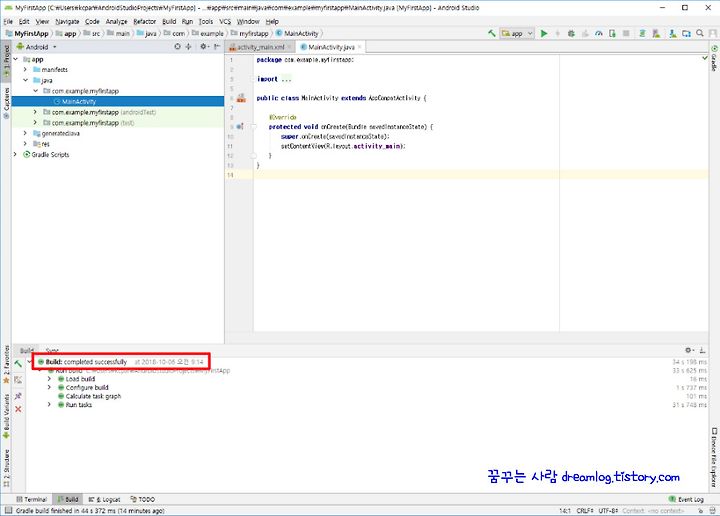
Task: Open the File menu
Action: point(8,21)
